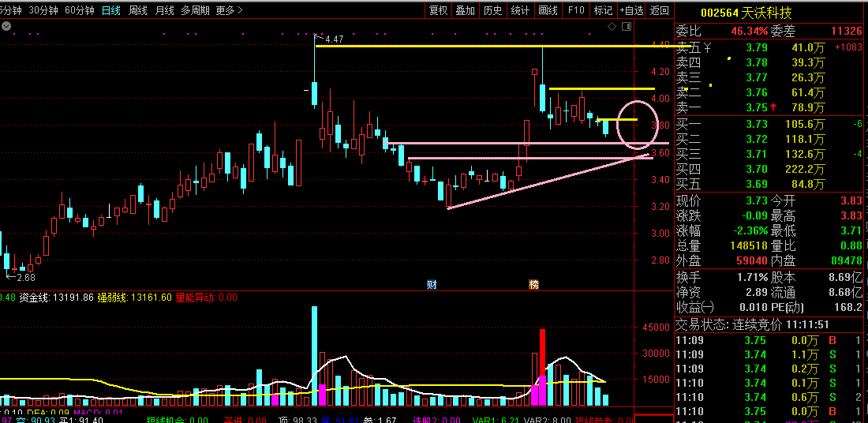The image size is (868, 423).
Task: Expand the 更多 more periods menu
Action: (229, 10)
